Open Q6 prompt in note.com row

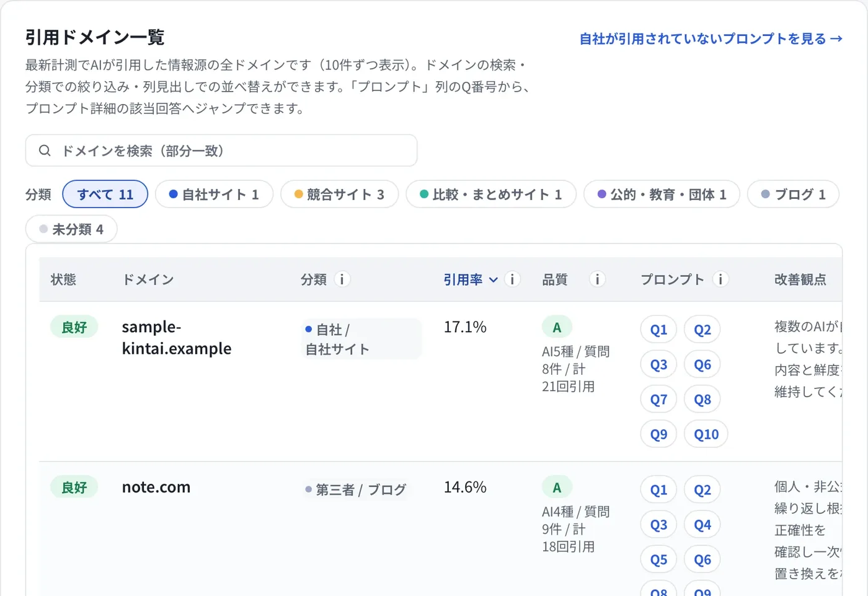click(x=702, y=559)
